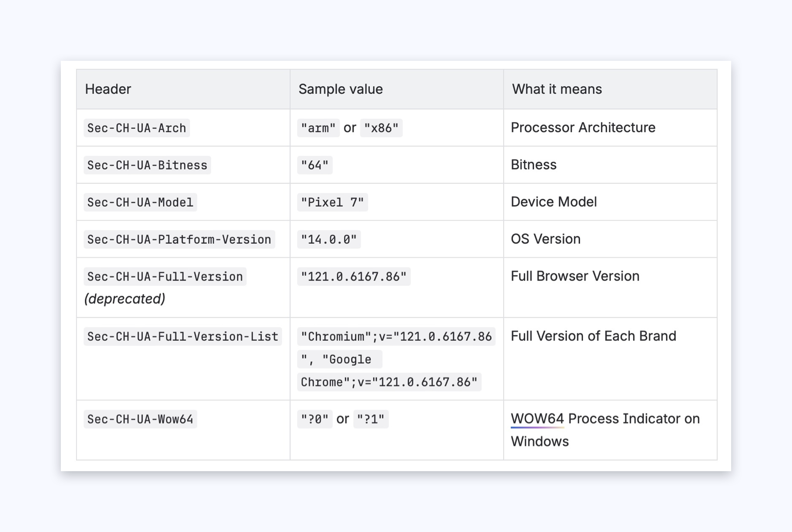Click the Sec-CH-UA-Bitness code label
This screenshot has width=792, height=532.
pos(147,165)
